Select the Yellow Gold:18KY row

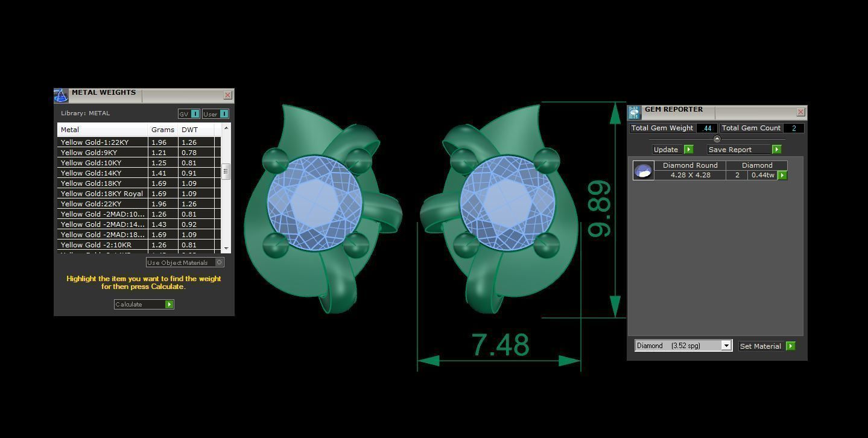(139, 183)
